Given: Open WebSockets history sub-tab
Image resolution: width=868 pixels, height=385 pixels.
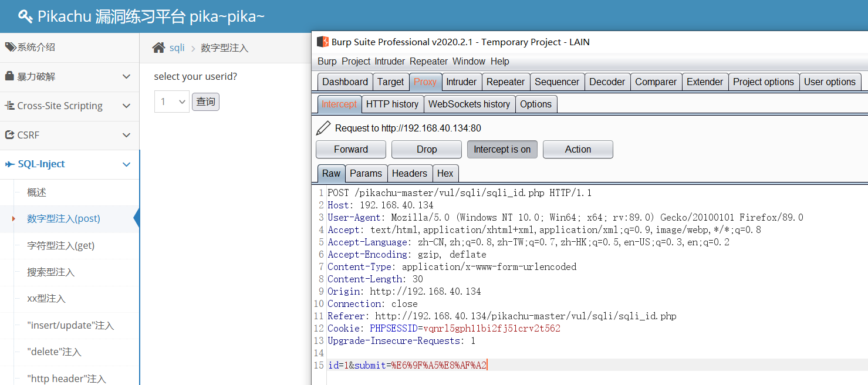Looking at the screenshot, I should coord(469,104).
